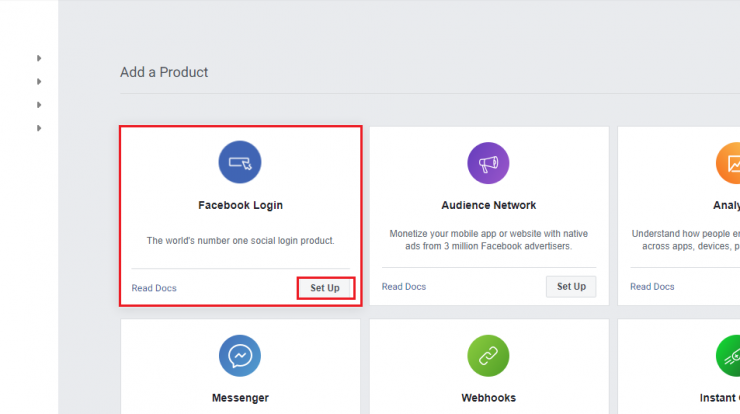The height and width of the screenshot is (414, 740).
Task: Select the Facebook Login title text
Action: pyautogui.click(x=240, y=205)
